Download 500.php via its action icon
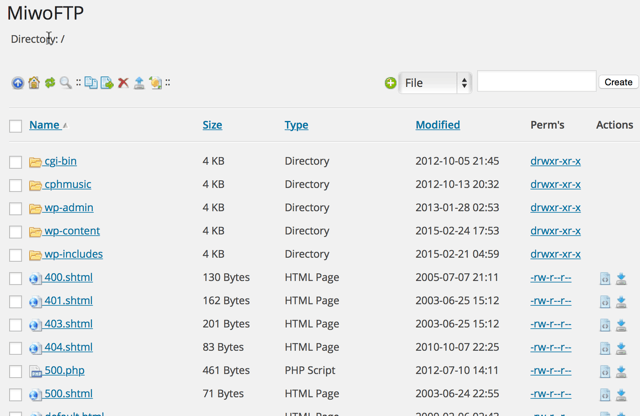This screenshot has height=416, width=640. coord(621,372)
